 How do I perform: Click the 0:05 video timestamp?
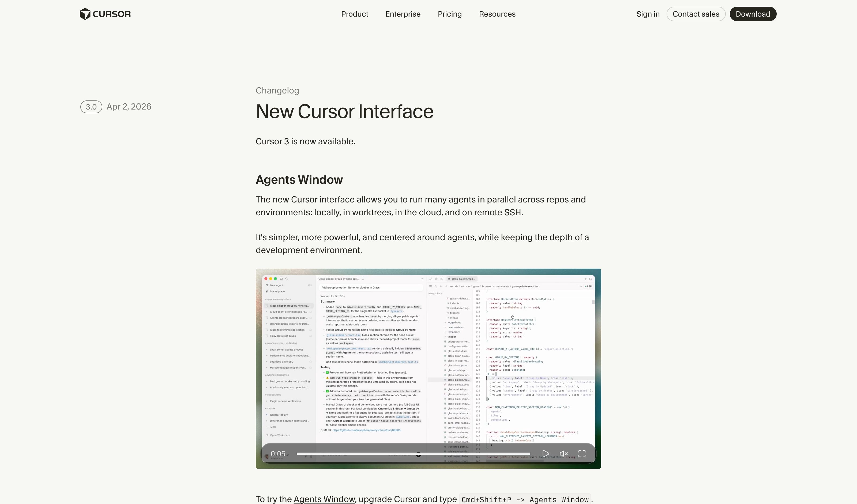278,454
